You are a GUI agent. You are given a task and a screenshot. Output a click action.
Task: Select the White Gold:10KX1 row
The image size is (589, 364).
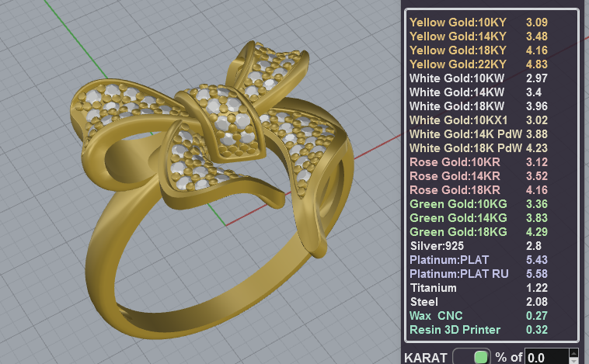tap(479, 120)
